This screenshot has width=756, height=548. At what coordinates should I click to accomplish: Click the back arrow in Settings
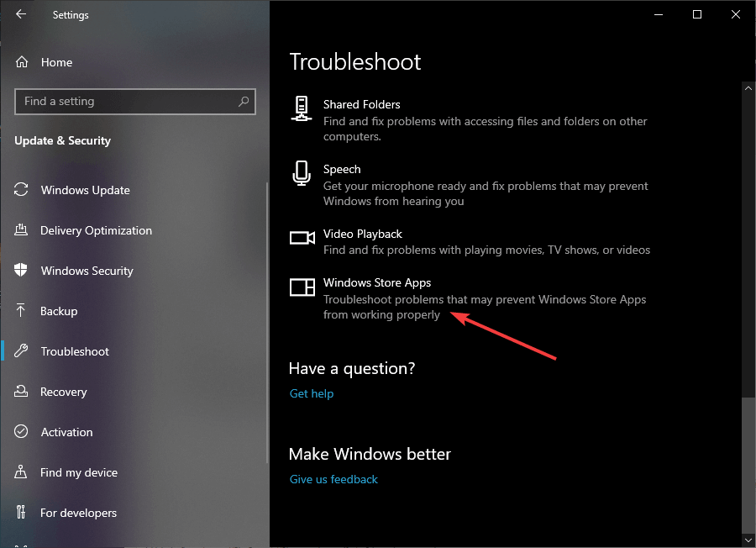[x=21, y=14]
